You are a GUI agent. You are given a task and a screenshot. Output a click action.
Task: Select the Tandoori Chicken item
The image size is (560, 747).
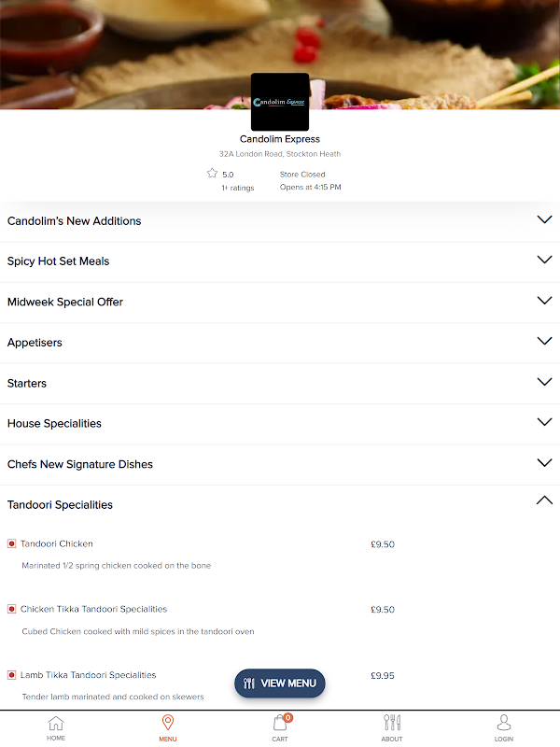[x=57, y=543]
